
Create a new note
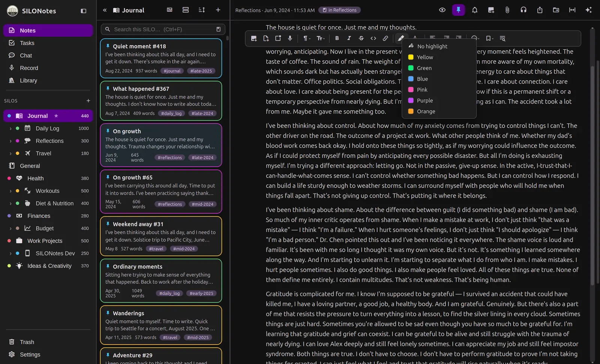pyautogui.click(x=218, y=10)
